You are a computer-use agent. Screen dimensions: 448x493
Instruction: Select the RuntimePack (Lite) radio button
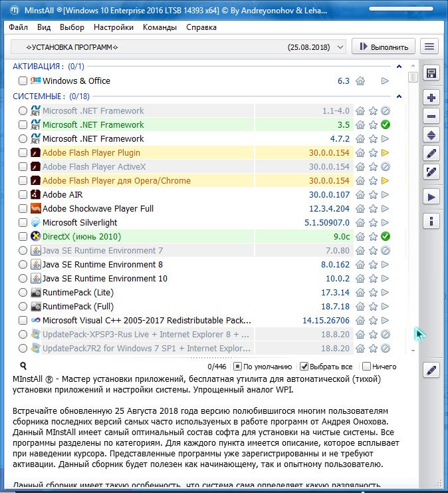[23, 292]
